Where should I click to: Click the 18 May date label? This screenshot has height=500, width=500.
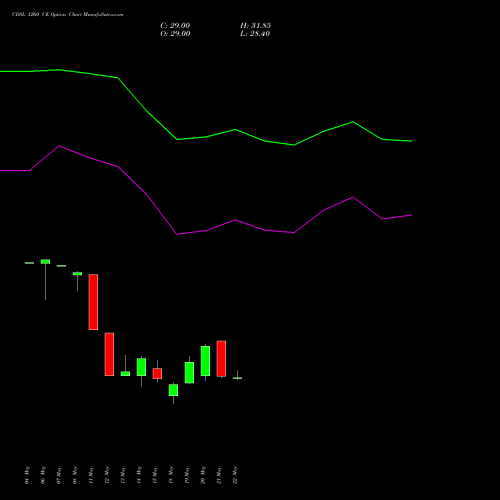pyautogui.click(x=171, y=475)
